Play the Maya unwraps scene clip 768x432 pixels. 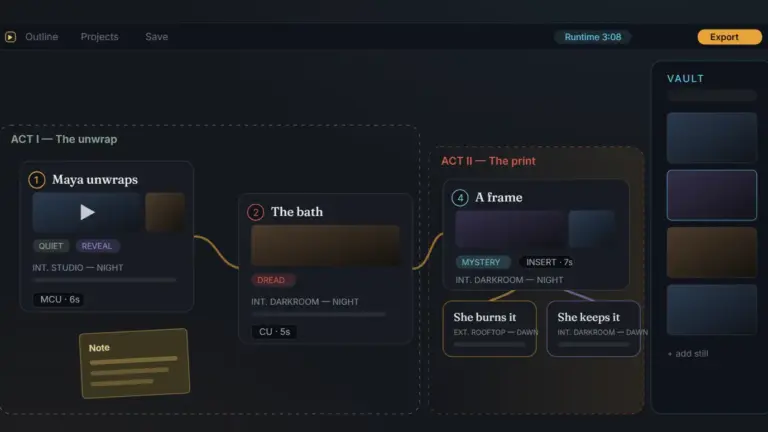click(87, 212)
